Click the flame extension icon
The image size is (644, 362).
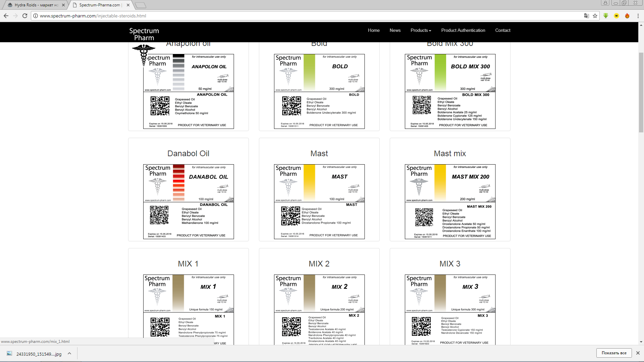[x=627, y=16]
